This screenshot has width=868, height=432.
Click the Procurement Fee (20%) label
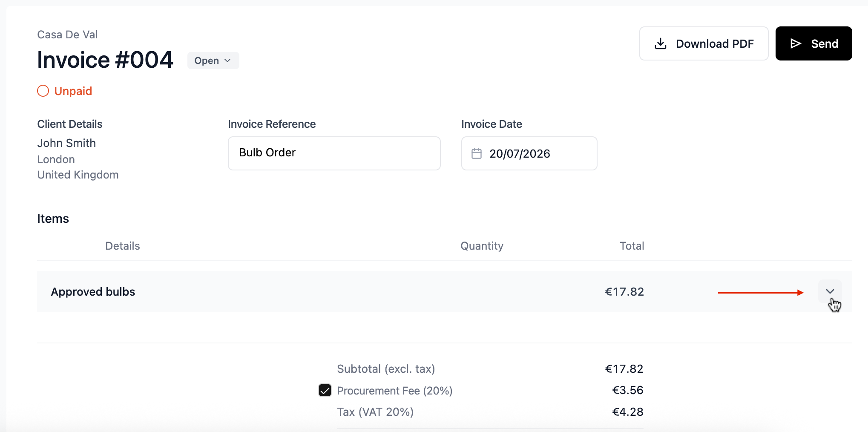pos(394,391)
